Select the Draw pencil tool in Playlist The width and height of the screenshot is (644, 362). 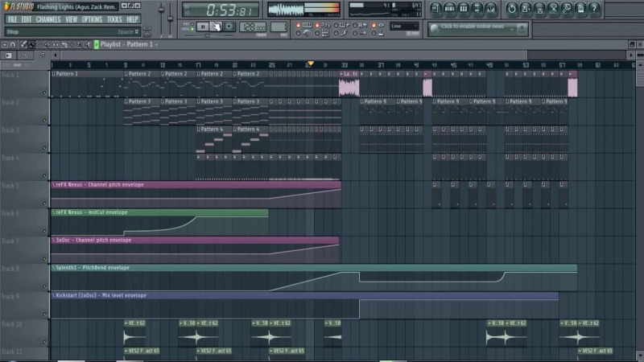pos(24,44)
